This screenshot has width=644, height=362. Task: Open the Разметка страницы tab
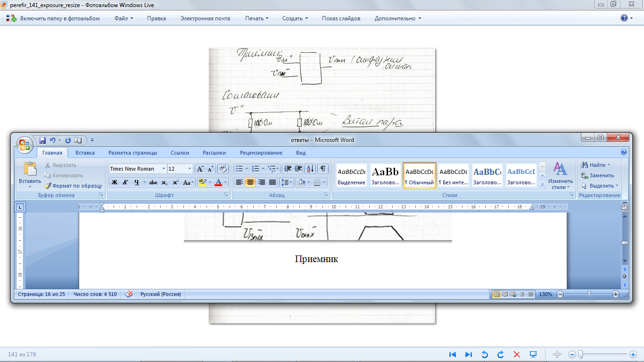tap(132, 153)
